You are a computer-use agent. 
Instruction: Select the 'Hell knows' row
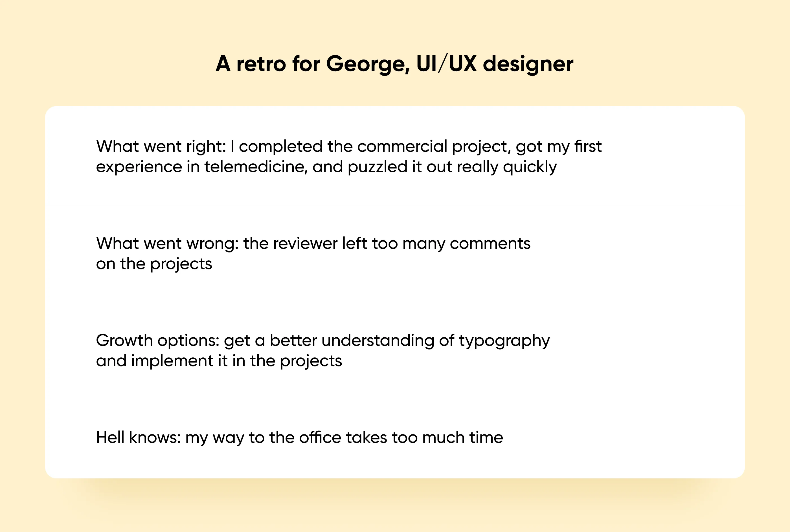(395, 439)
